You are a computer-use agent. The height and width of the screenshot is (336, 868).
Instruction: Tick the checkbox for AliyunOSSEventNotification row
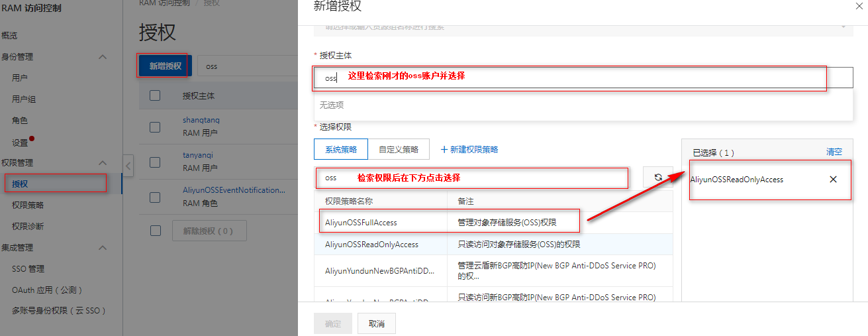tap(155, 197)
